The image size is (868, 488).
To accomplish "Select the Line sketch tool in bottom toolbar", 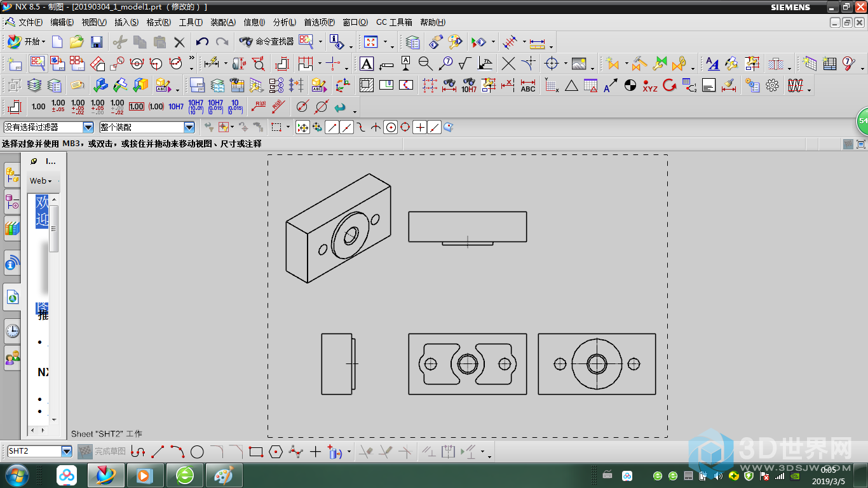I will click(x=158, y=452).
